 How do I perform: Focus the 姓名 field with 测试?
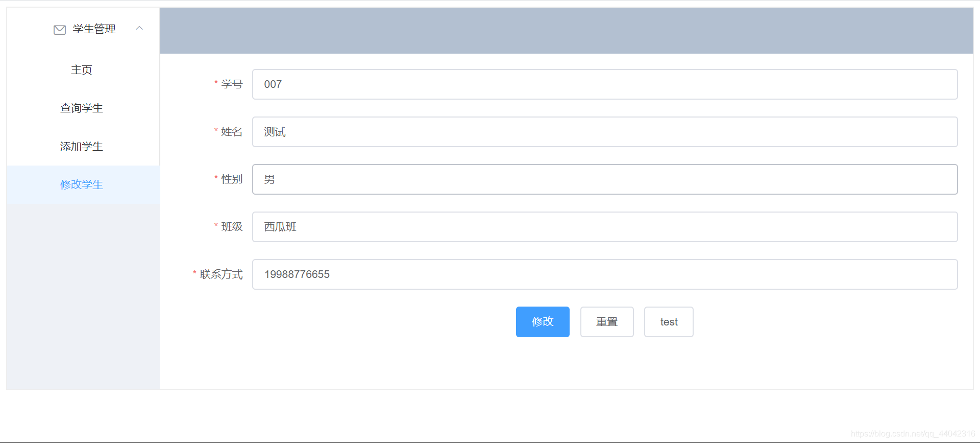605,132
